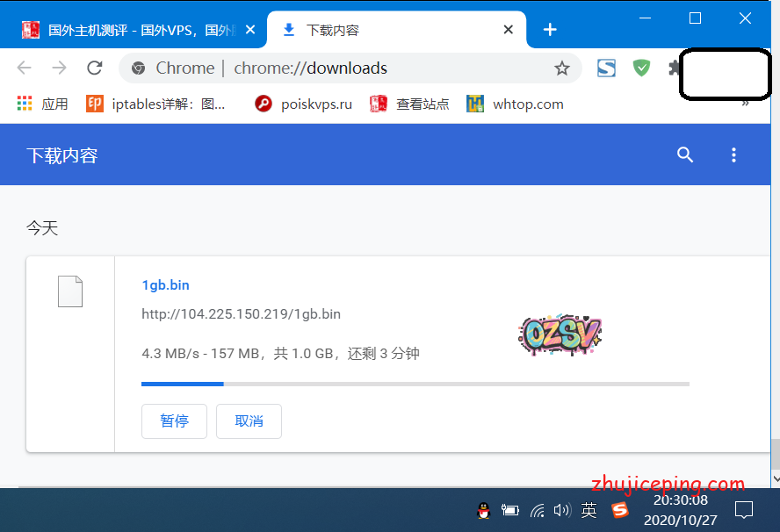Pause the 1gb.bin download

174,421
